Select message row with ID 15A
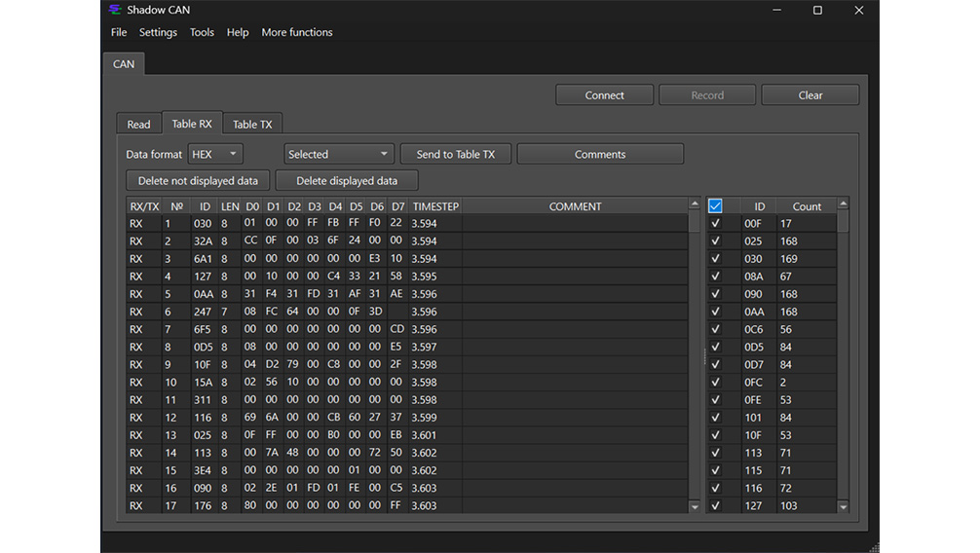This screenshot has width=980, height=553. [x=407, y=382]
